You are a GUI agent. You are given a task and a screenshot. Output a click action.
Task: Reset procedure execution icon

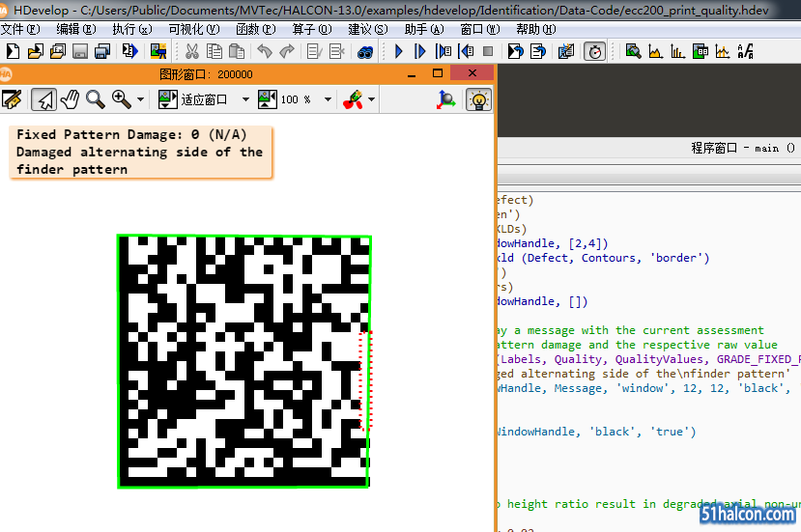tap(538, 51)
